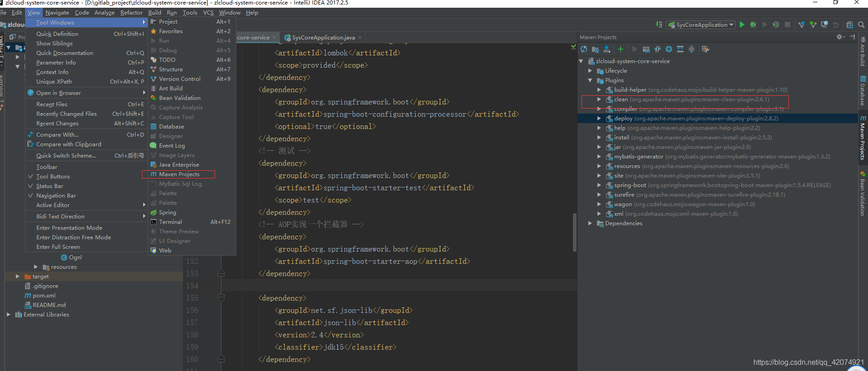
Task: Click the Make Project build icon
Action: (x=659, y=25)
